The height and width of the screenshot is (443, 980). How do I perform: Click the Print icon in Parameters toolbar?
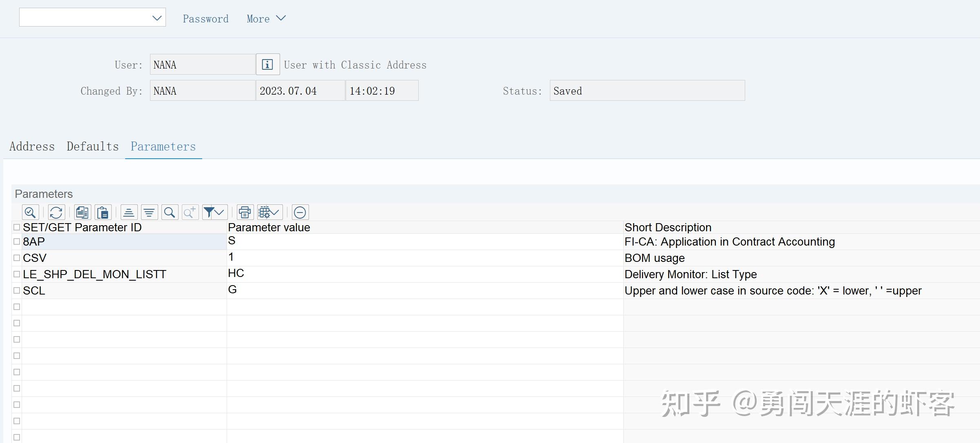[245, 212]
